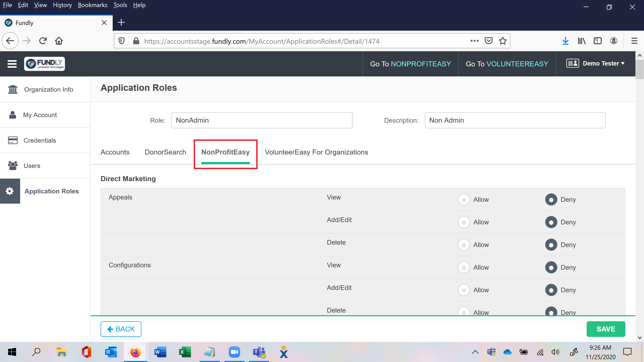Go To VOLUNTEEREASY link
The image size is (644, 362).
pos(507,64)
